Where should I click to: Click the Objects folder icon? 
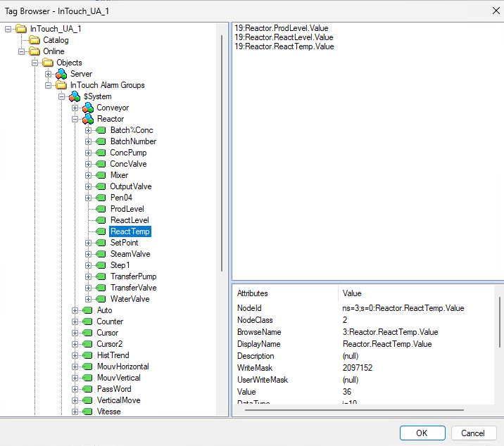[x=48, y=63]
